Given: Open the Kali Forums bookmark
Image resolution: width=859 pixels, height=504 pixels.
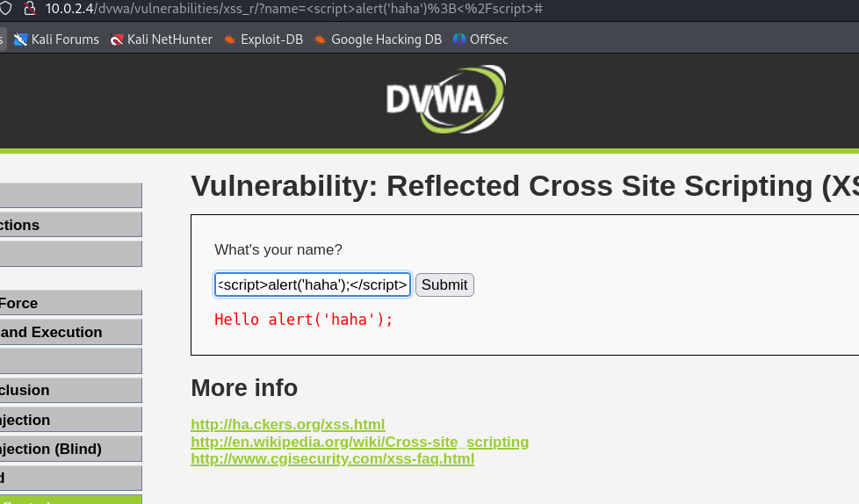Looking at the screenshot, I should [x=56, y=40].
